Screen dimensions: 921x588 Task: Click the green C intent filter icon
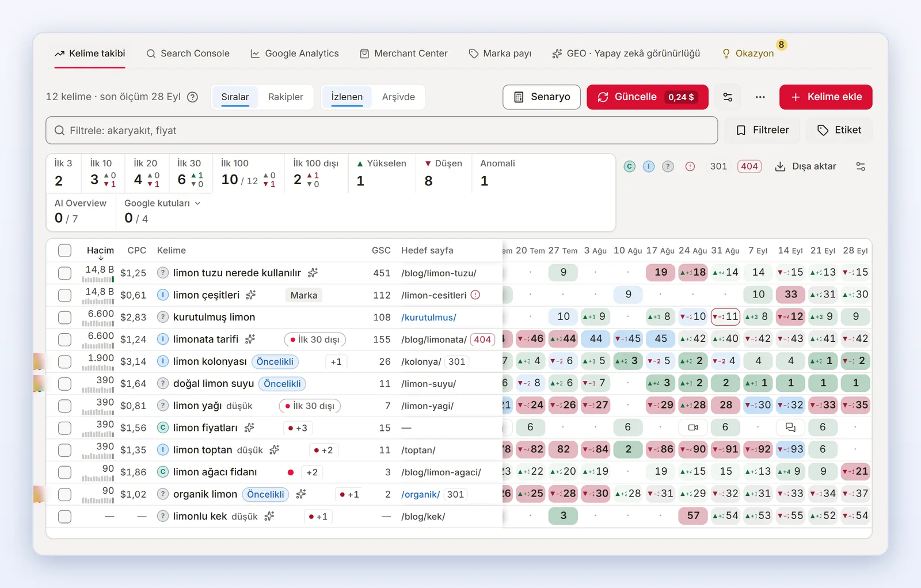pos(630,166)
